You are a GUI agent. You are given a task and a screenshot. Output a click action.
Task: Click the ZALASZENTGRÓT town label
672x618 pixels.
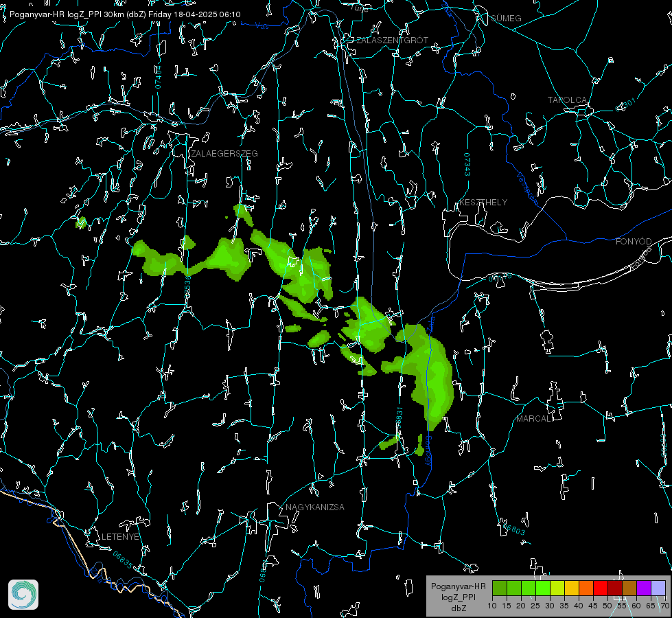tap(393, 40)
